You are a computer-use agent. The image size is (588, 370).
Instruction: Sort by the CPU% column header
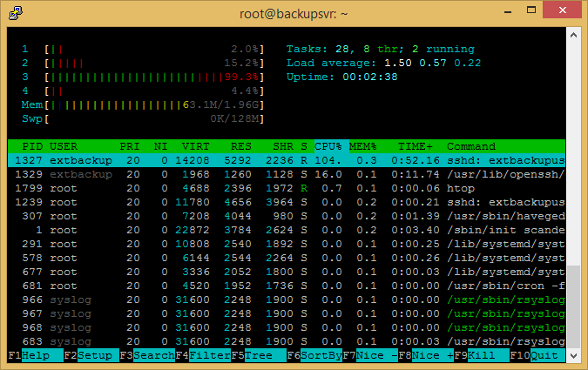[x=329, y=146]
